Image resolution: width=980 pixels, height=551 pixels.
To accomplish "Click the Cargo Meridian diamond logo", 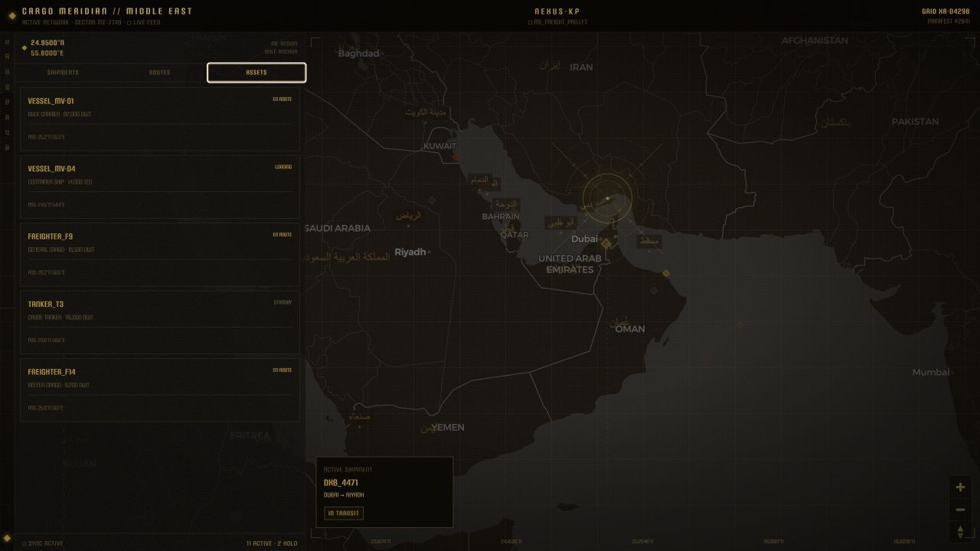I will 12,15.
